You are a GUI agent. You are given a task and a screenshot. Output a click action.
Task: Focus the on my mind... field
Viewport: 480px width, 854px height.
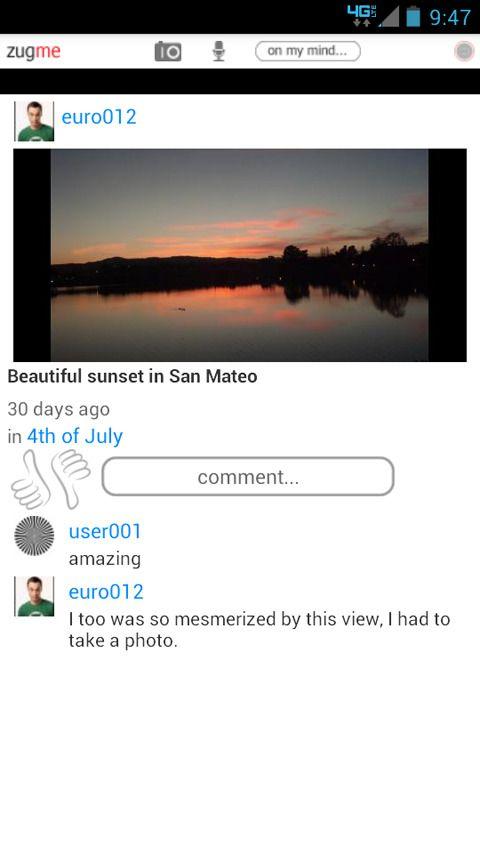pyautogui.click(x=308, y=51)
